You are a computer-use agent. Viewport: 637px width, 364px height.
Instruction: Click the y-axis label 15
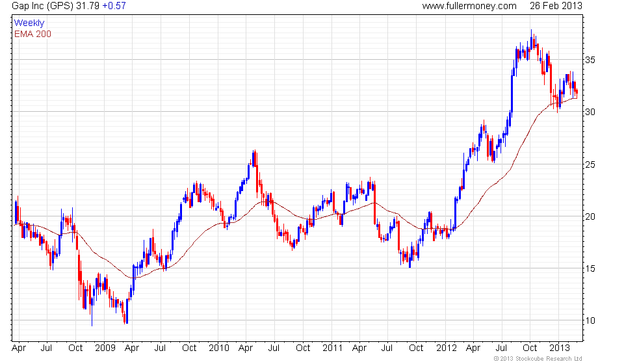(590, 268)
